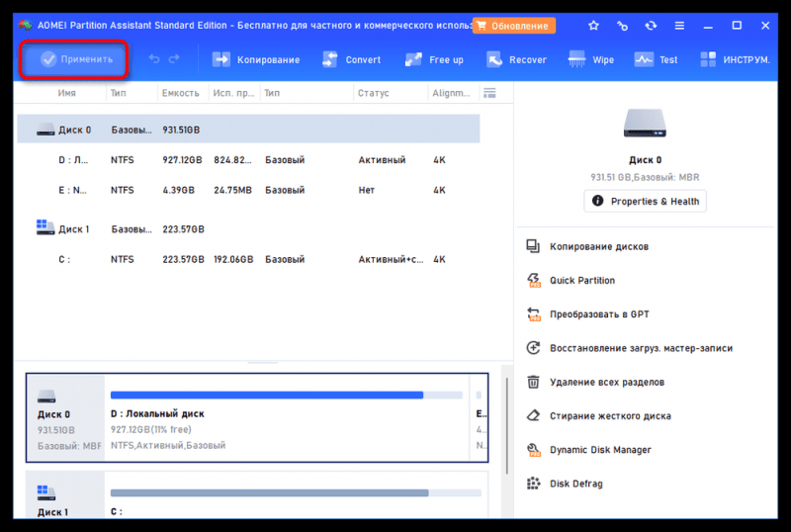Click the Диск 1 Windows drive icon in list
This screenshot has height=532, width=791.
tap(45, 227)
